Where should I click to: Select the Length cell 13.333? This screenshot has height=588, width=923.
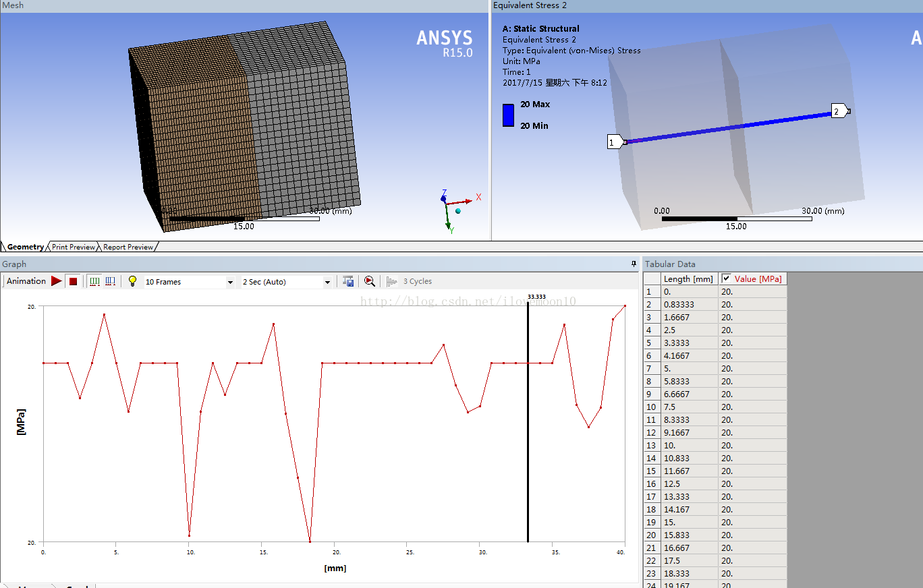(x=690, y=496)
